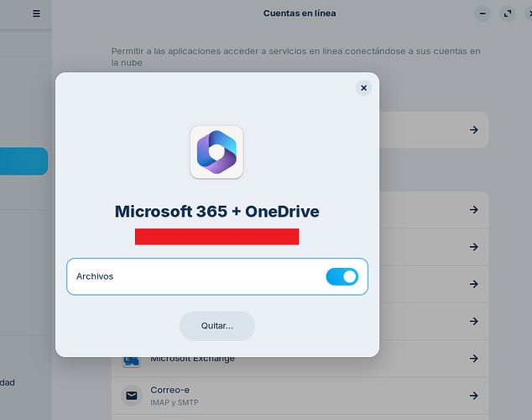Select the highlighted blue sidebar item
This screenshot has width=532, height=420.
pyautogui.click(x=23, y=161)
